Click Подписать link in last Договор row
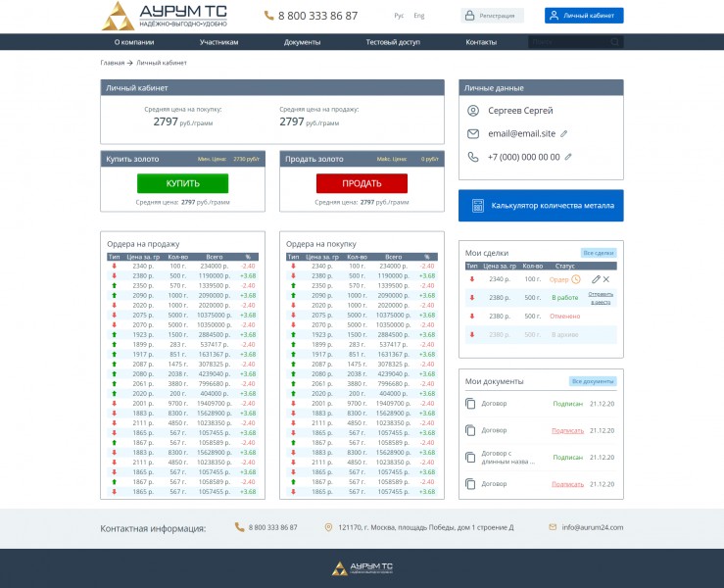The width and height of the screenshot is (724, 588). (568, 484)
